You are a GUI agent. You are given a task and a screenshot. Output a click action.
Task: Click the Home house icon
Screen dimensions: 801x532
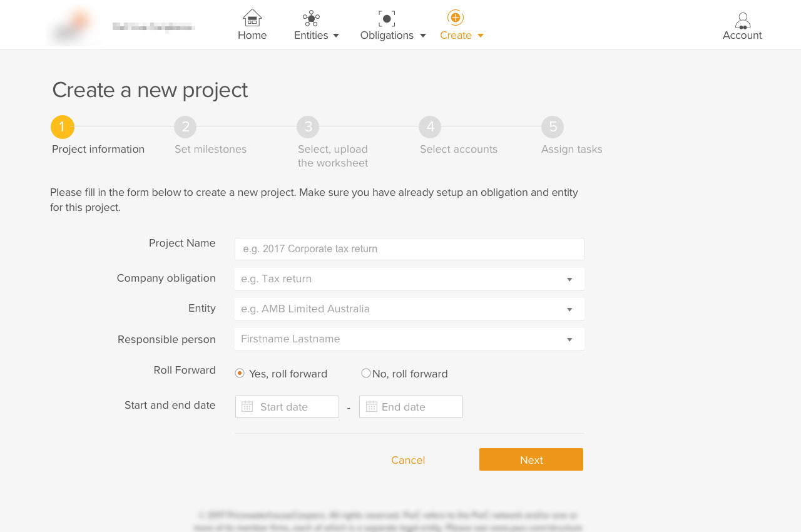(252, 18)
